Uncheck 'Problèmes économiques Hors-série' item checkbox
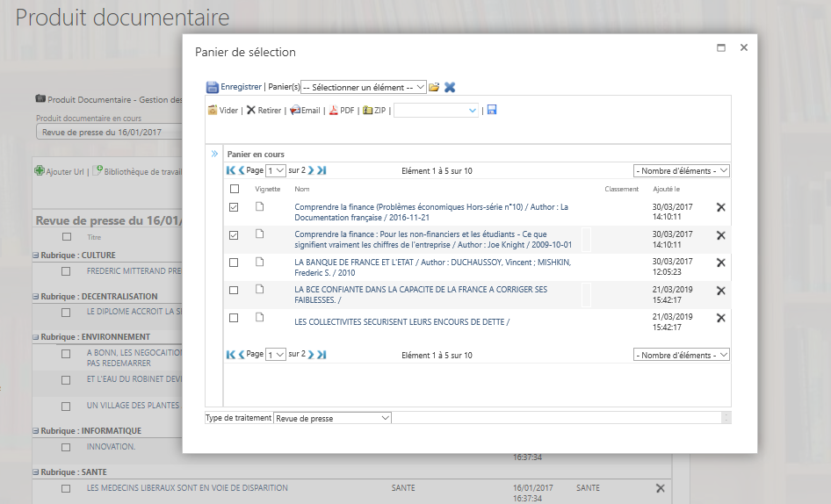831x504 pixels. (x=234, y=207)
